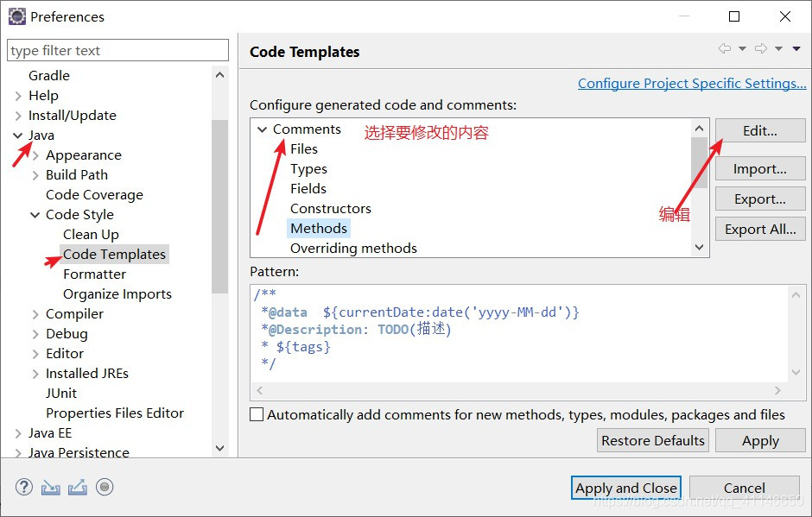Open the back history dropdown arrow

tap(742, 48)
